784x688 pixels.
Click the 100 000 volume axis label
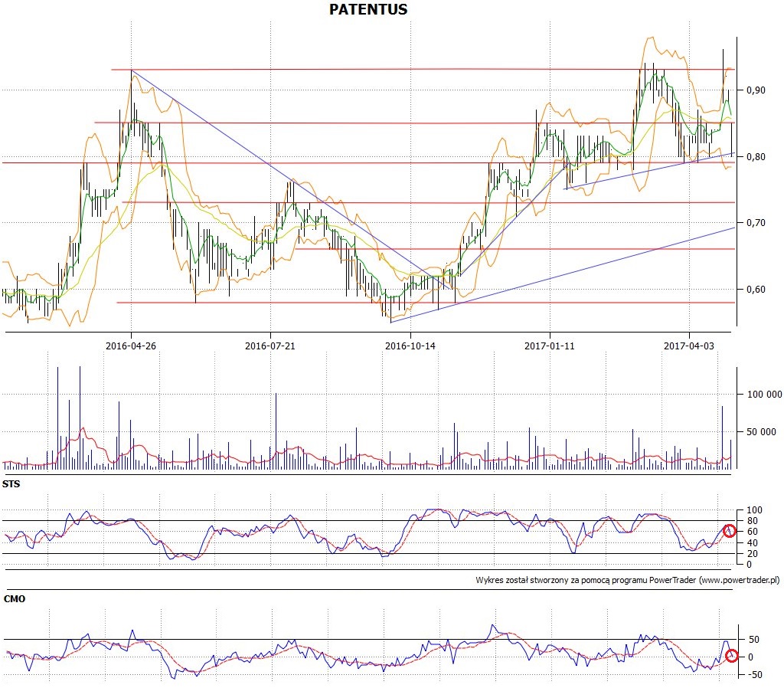coord(765,395)
